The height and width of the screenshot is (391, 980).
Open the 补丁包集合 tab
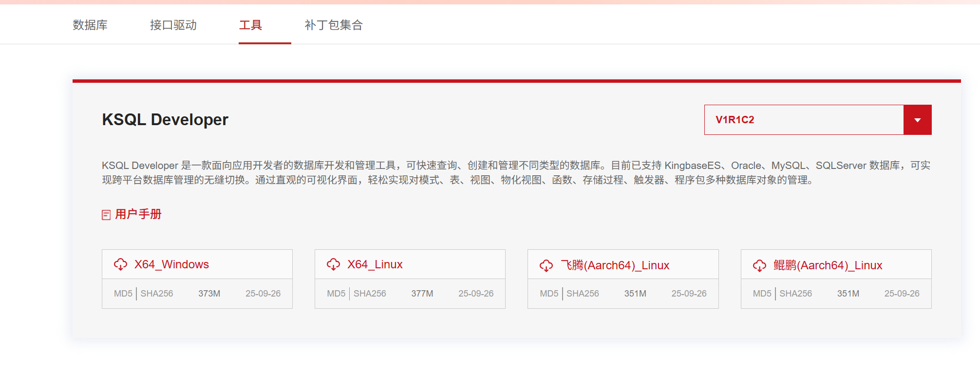click(x=334, y=25)
